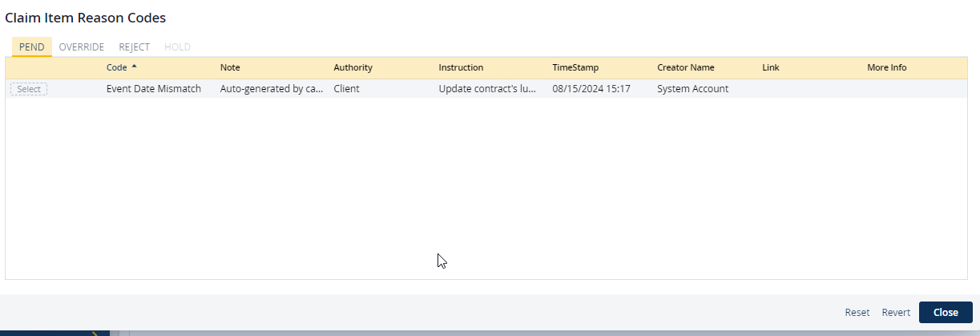Open the OVERRIDE tab
The height and width of the screenshot is (336, 980).
[x=82, y=47]
